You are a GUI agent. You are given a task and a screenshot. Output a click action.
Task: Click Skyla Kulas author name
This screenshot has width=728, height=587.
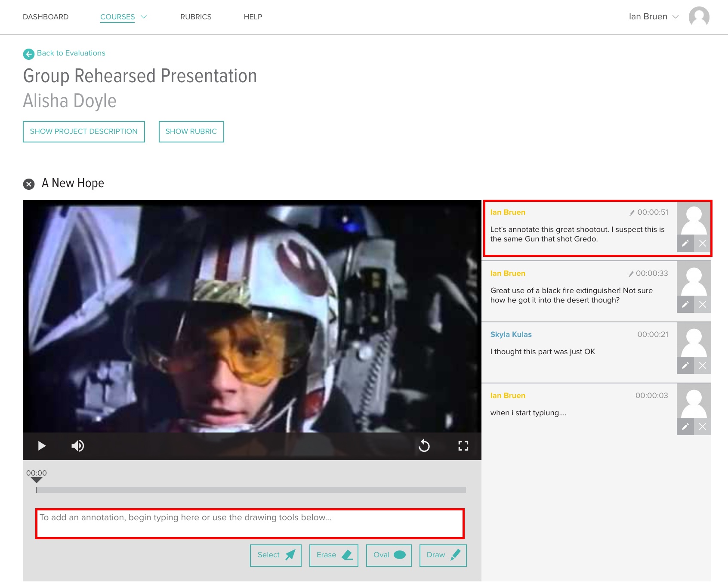pyautogui.click(x=511, y=334)
